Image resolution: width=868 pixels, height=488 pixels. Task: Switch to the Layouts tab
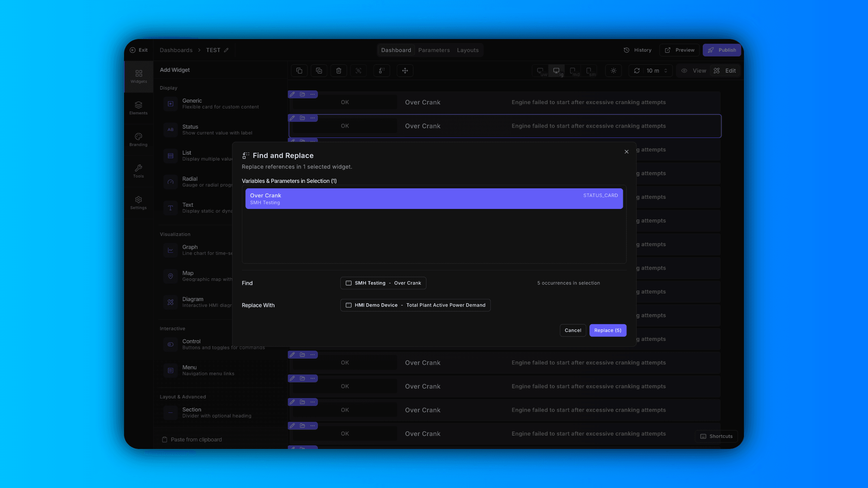coord(468,50)
